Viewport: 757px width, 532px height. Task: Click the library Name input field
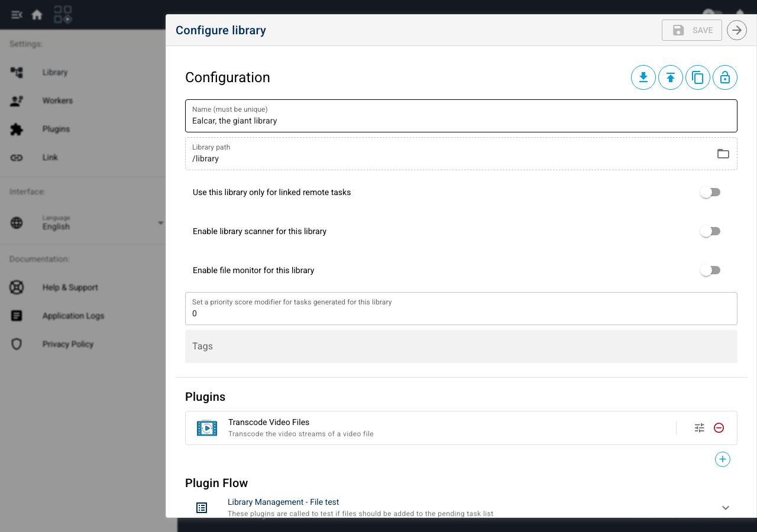[x=461, y=116]
